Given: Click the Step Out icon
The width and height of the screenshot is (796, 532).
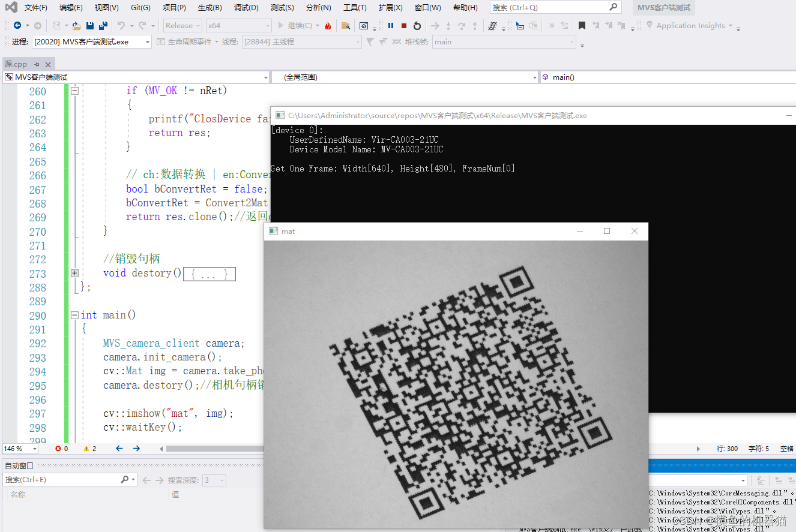Looking at the screenshot, I should (475, 26).
